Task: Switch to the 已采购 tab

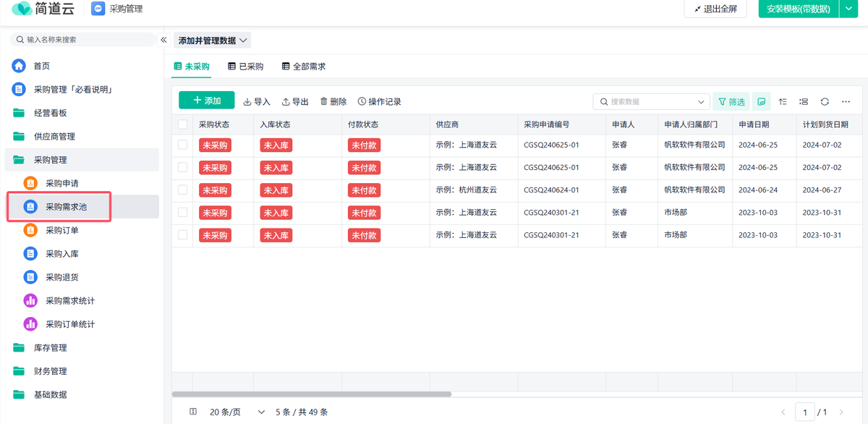Action: point(246,67)
